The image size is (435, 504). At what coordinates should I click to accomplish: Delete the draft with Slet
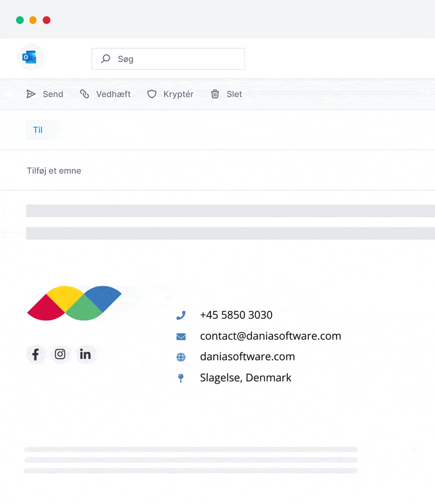226,94
